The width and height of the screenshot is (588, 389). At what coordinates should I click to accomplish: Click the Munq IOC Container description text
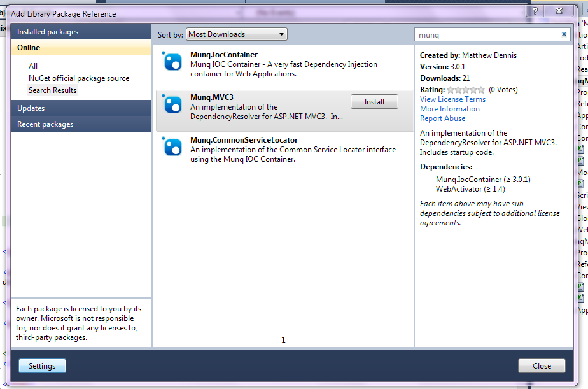[284, 69]
